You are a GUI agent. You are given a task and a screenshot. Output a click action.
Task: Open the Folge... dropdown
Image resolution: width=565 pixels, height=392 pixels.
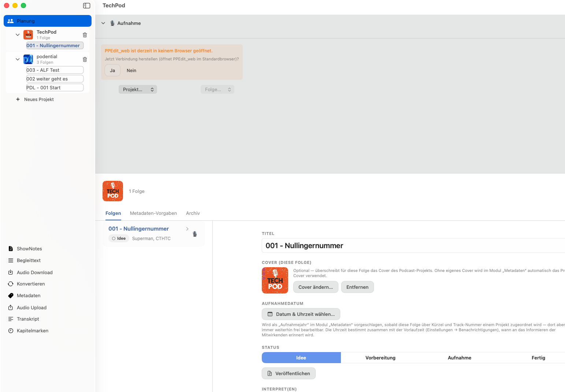[218, 89]
